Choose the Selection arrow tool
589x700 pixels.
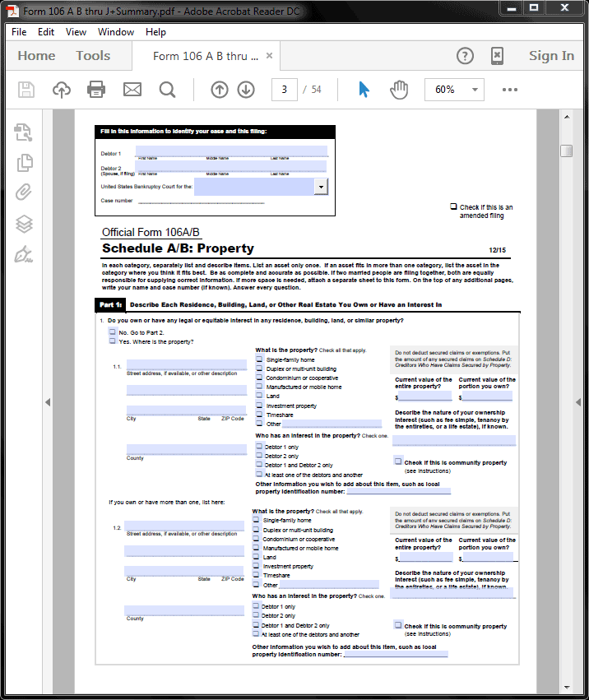[x=364, y=90]
